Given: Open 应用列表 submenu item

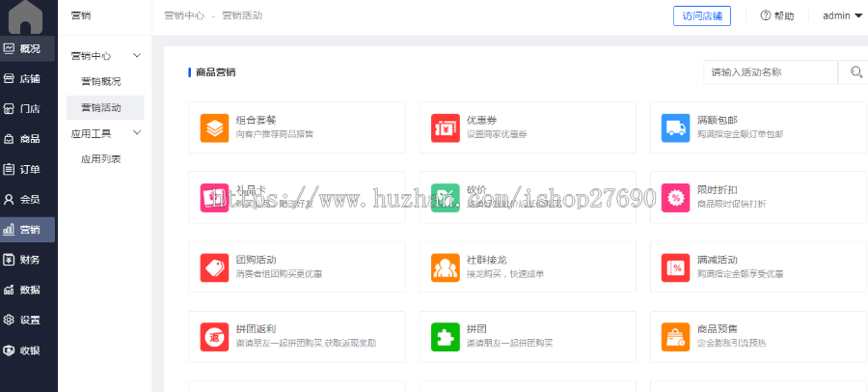Looking at the screenshot, I should (100, 159).
